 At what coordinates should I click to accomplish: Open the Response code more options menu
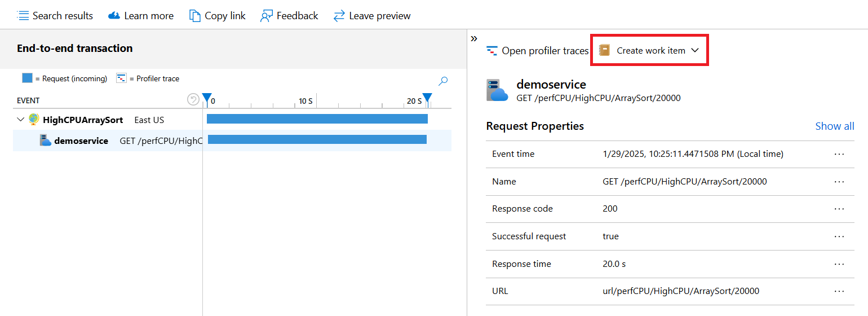[839, 209]
